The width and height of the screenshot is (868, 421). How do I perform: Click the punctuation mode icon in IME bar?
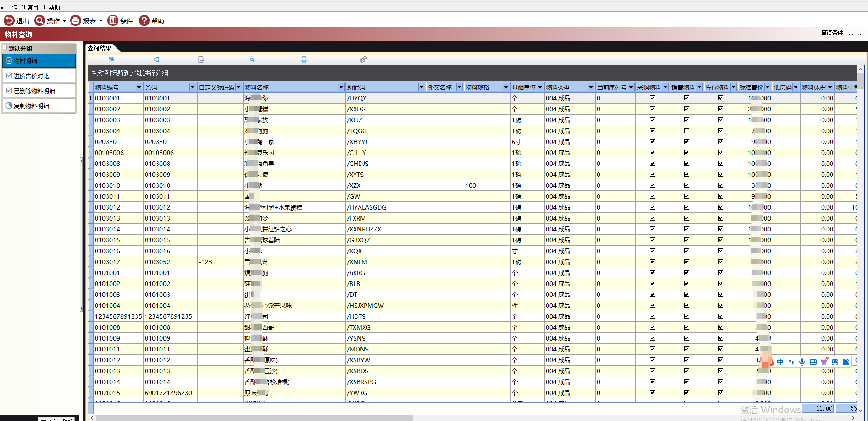791,362
